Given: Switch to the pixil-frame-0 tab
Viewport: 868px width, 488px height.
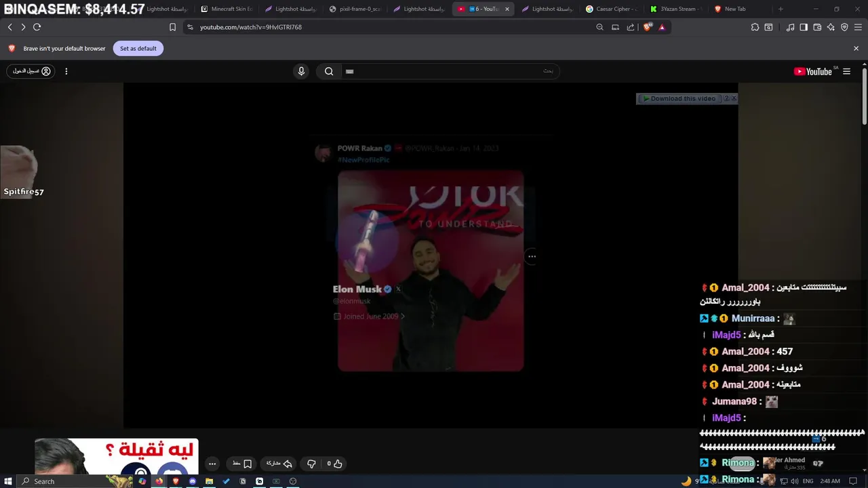Looking at the screenshot, I should click(x=355, y=9).
